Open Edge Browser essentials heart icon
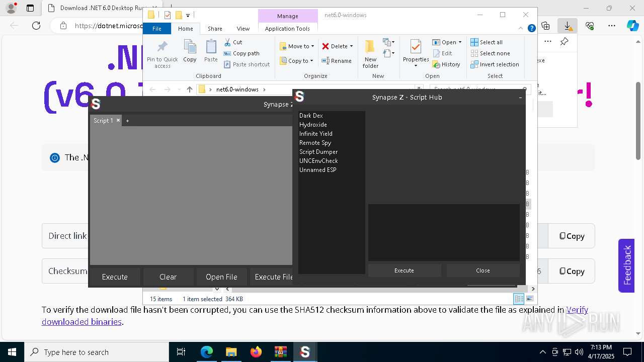This screenshot has height=362, width=644. click(590, 26)
